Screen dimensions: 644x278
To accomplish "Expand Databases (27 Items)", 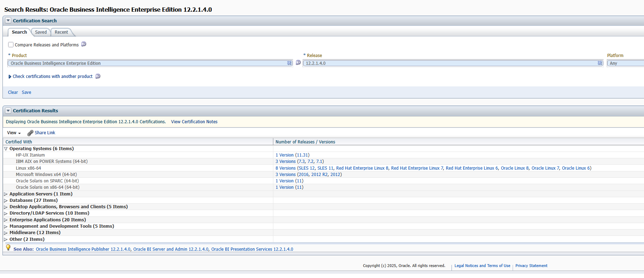I will tap(6, 200).
